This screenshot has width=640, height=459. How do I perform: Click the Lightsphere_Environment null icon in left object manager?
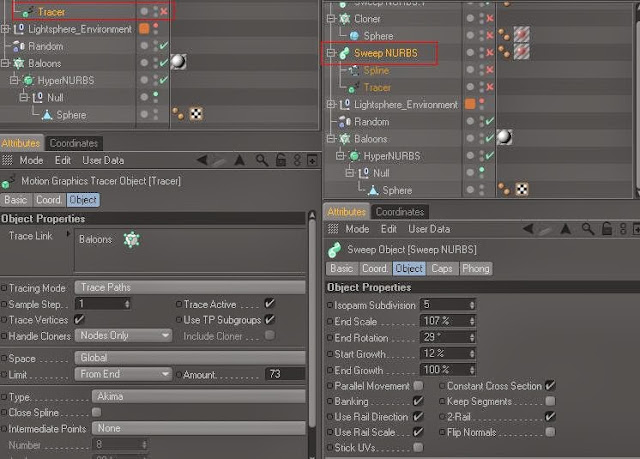pos(19,29)
